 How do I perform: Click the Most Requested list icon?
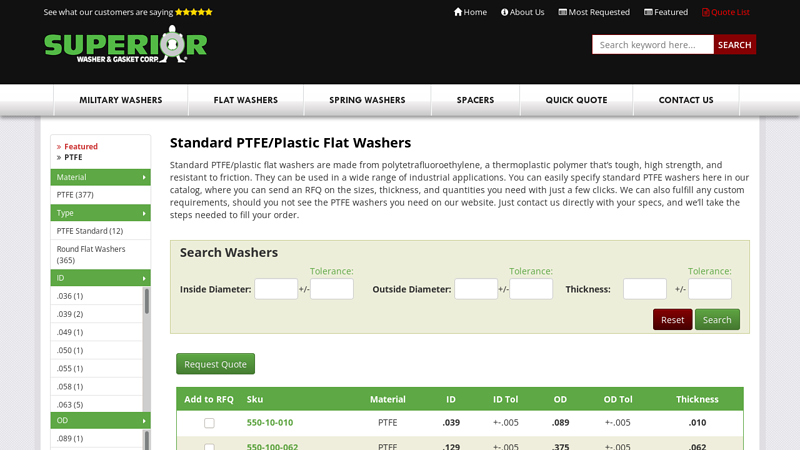click(562, 12)
